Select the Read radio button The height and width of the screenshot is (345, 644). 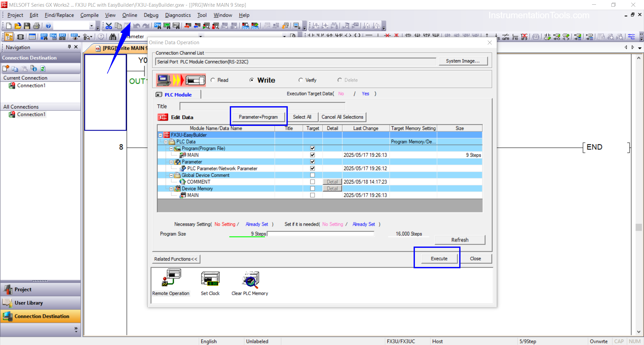213,80
